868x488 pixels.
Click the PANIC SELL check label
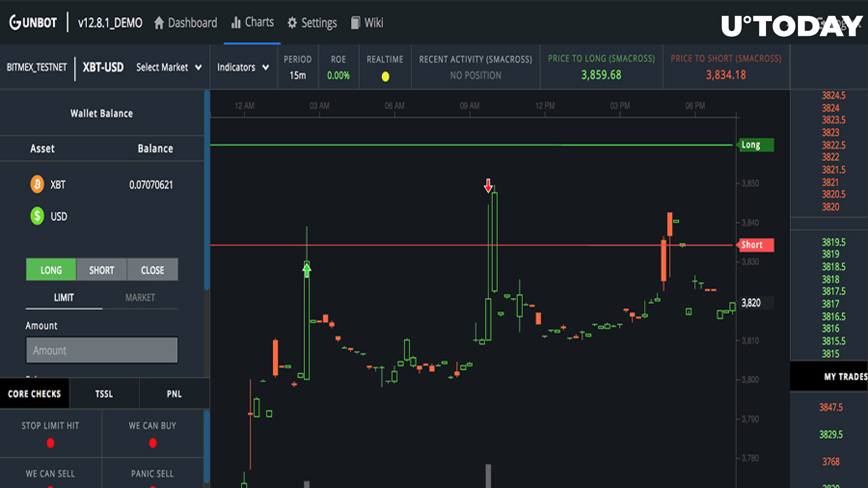pos(152,474)
